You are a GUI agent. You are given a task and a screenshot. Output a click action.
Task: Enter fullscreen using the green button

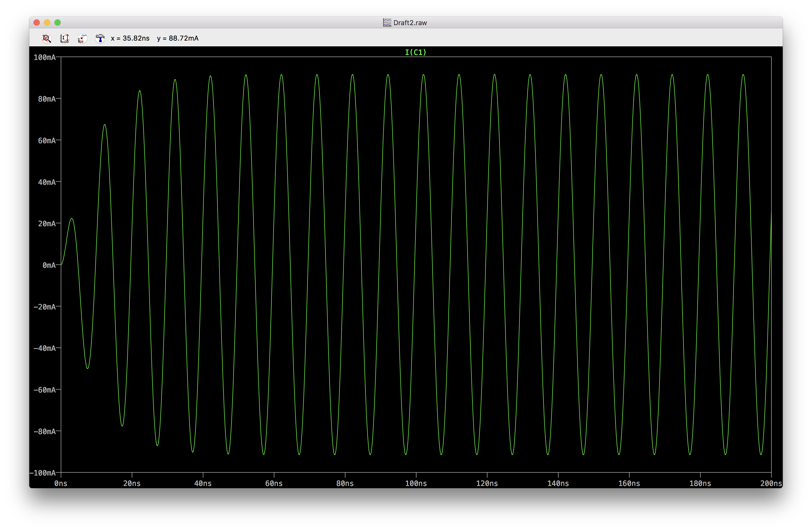coord(58,23)
